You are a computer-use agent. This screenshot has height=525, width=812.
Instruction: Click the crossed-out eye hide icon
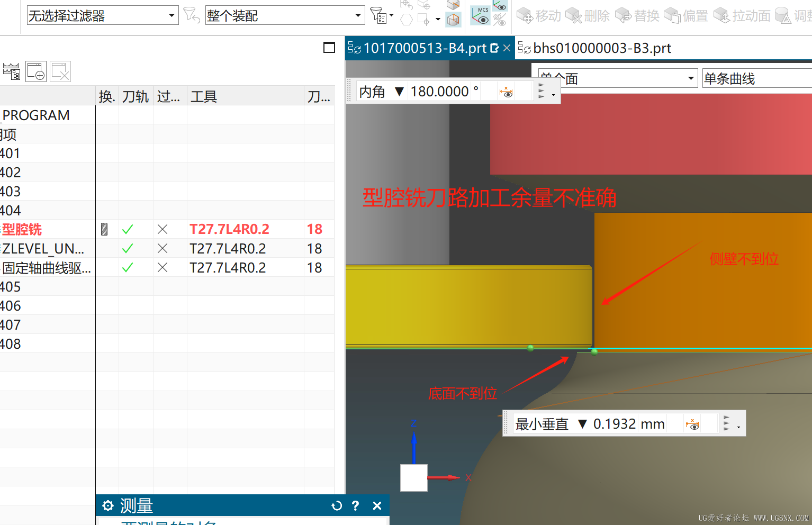[500, 20]
